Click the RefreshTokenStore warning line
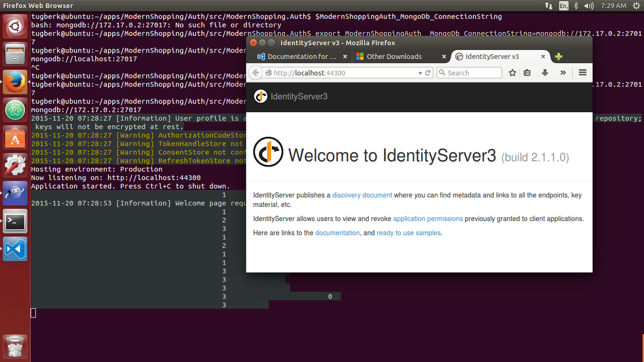 click(x=138, y=161)
